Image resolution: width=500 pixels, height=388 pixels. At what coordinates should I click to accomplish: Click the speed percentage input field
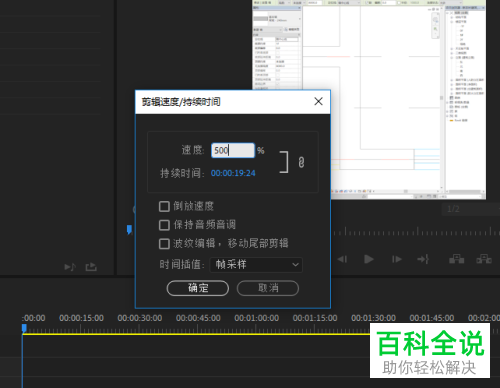[x=233, y=150]
